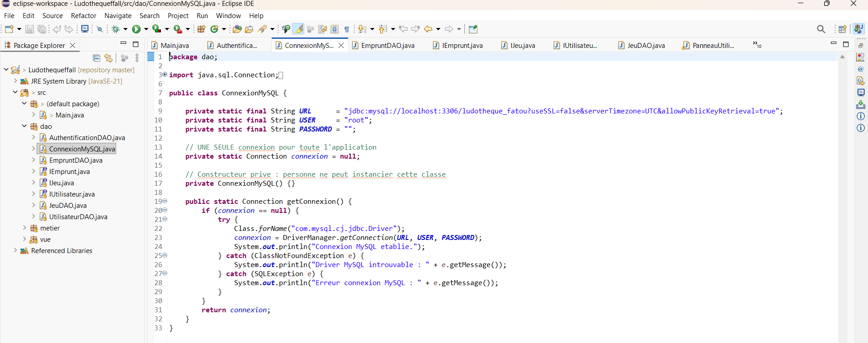Toggle Link with Editor in Package Explorer
Screen dimensions: 868x343
click(x=108, y=58)
